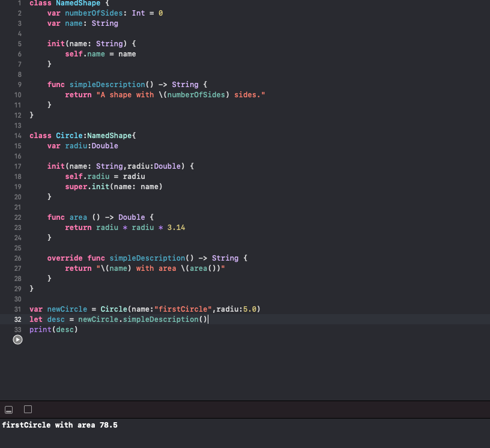This screenshot has height=448, width=490.
Task: Click 'simpleDescription' function on line 9
Action: tap(107, 85)
